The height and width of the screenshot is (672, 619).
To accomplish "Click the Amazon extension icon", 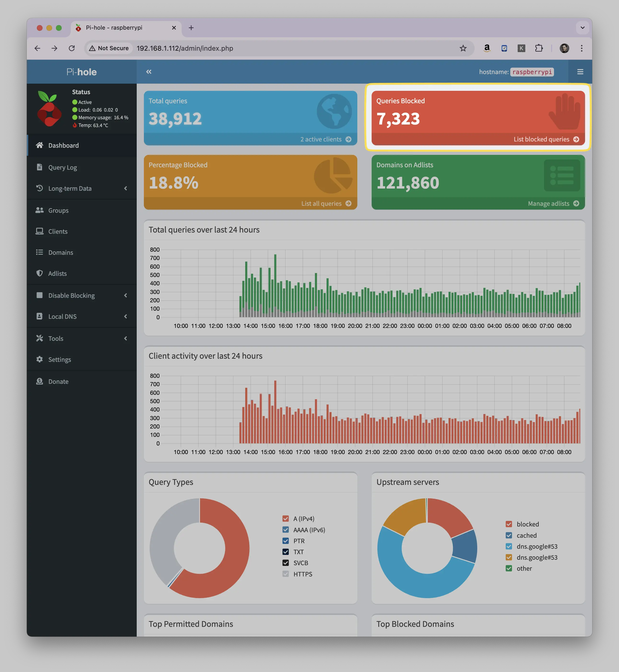I will (x=487, y=48).
